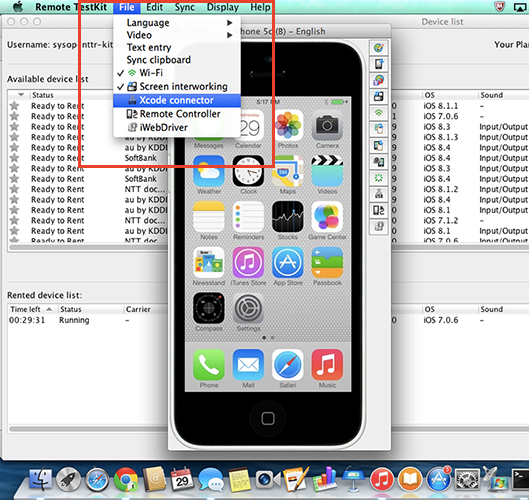Open Settings app on the iPhone screen
Screen dimensions: 529x500
pyautogui.click(x=248, y=308)
